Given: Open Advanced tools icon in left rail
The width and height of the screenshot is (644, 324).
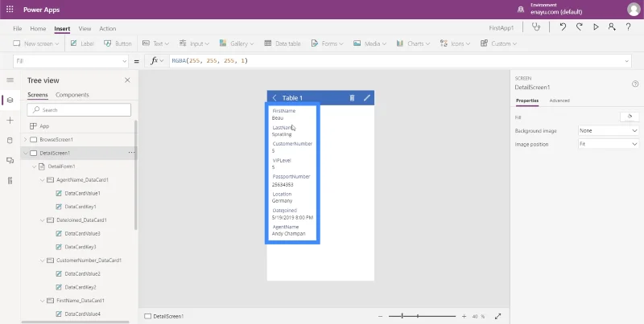Looking at the screenshot, I should (10, 180).
